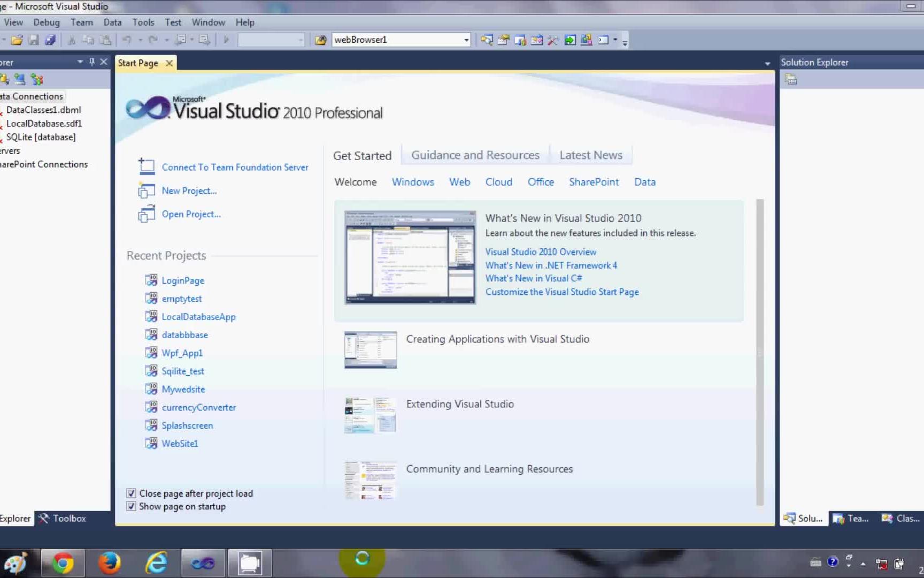This screenshot has height=578, width=924.
Task: Open Firefox from the taskbar
Action: click(110, 563)
